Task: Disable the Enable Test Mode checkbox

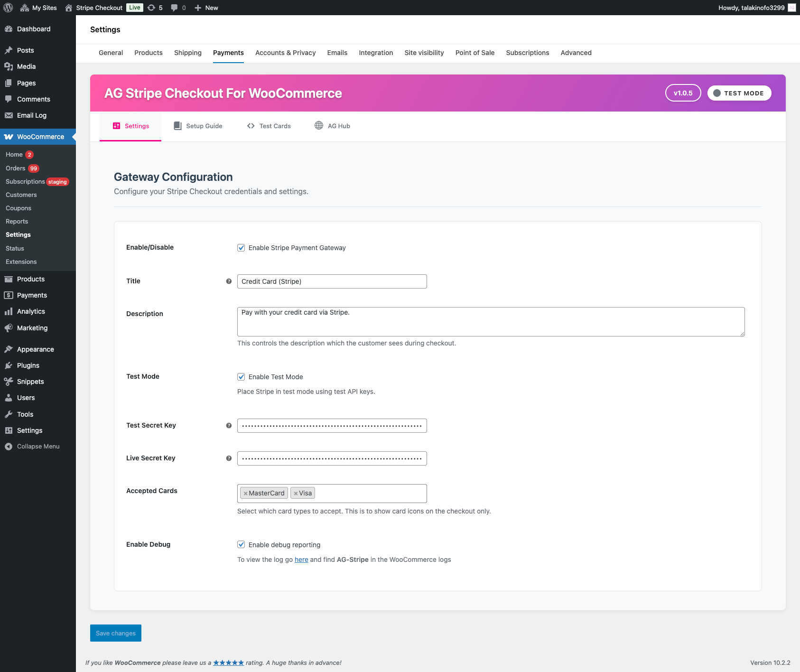Action: click(x=241, y=377)
